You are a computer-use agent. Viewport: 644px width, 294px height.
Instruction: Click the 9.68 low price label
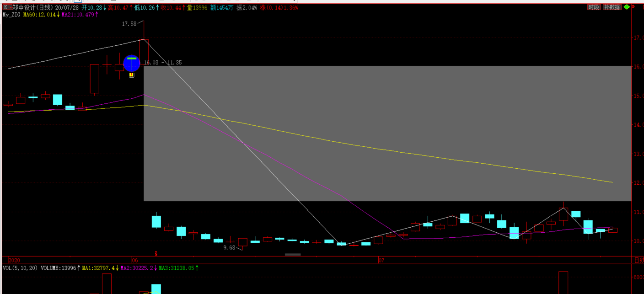click(x=229, y=247)
